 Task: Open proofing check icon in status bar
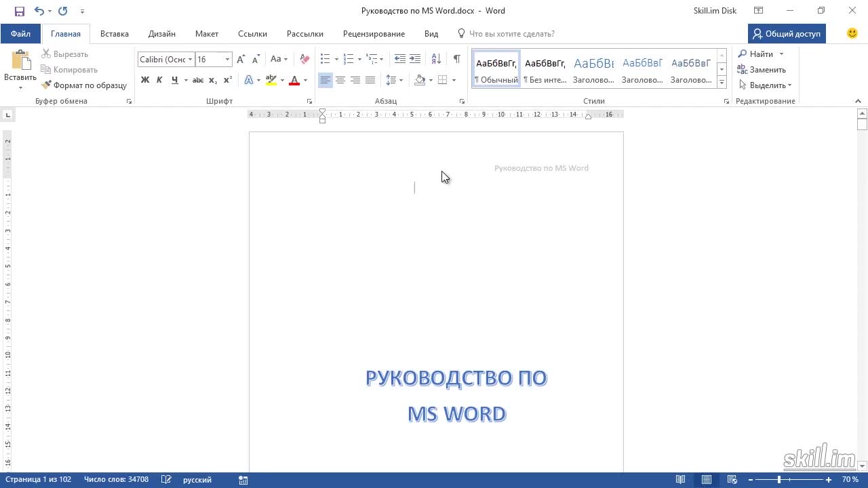(166, 480)
